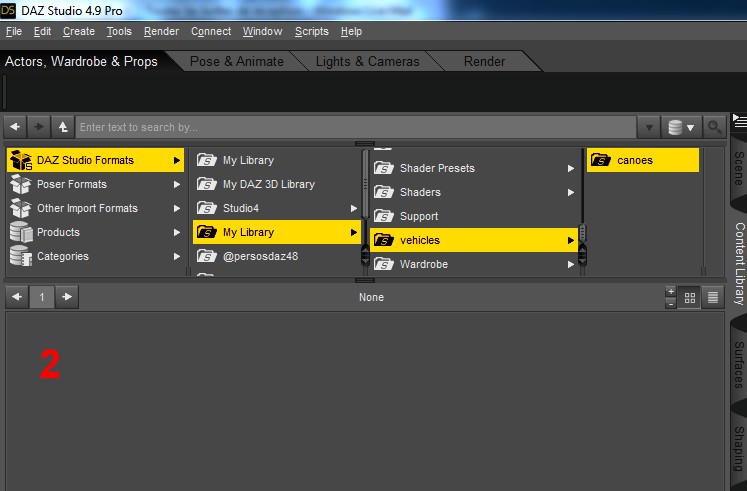Switch to list view
This screenshot has height=491, width=747.
click(713, 298)
